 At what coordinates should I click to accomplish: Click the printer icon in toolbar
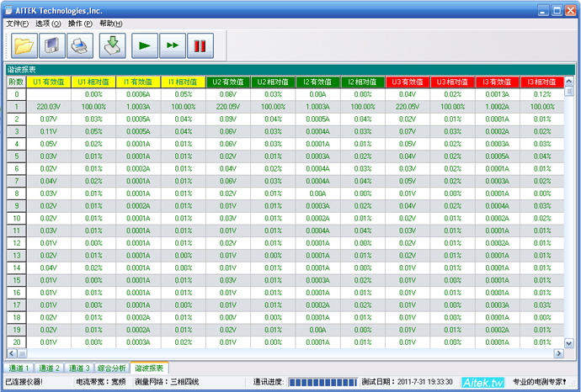pos(78,45)
